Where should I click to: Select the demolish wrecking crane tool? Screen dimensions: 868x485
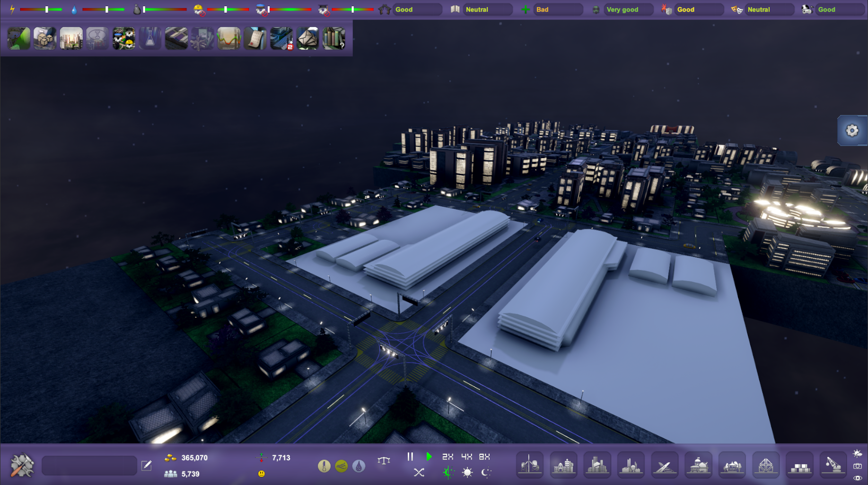pyautogui.click(x=833, y=465)
